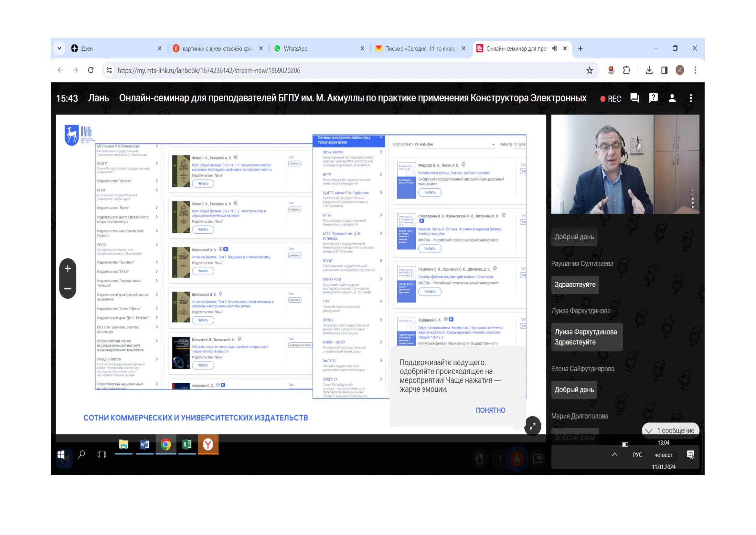Open the chat panel icon

coord(634,98)
